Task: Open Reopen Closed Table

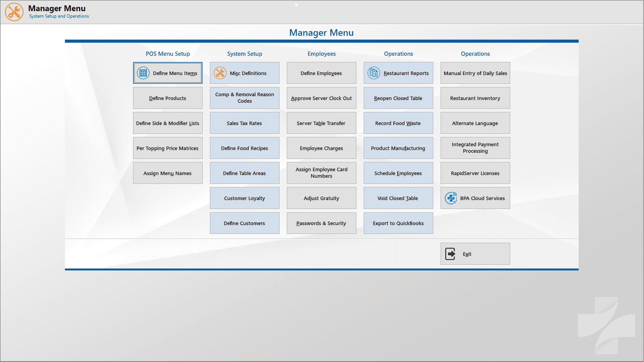Action: [x=398, y=98]
